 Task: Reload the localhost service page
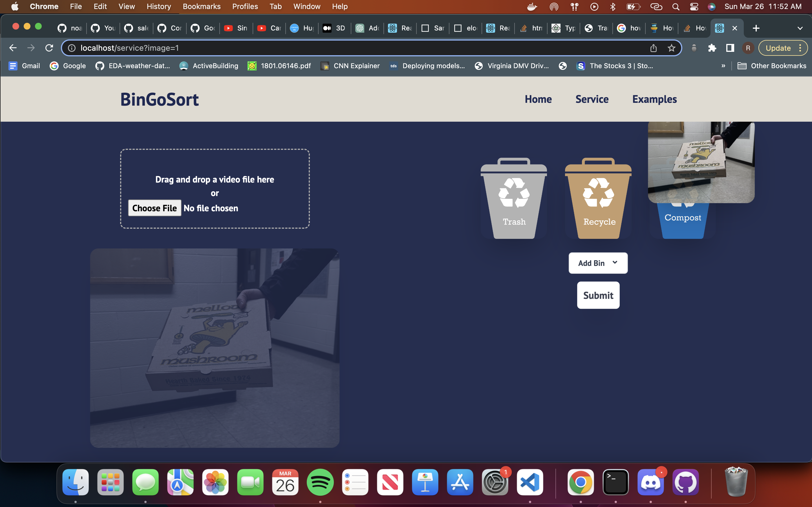(49, 48)
